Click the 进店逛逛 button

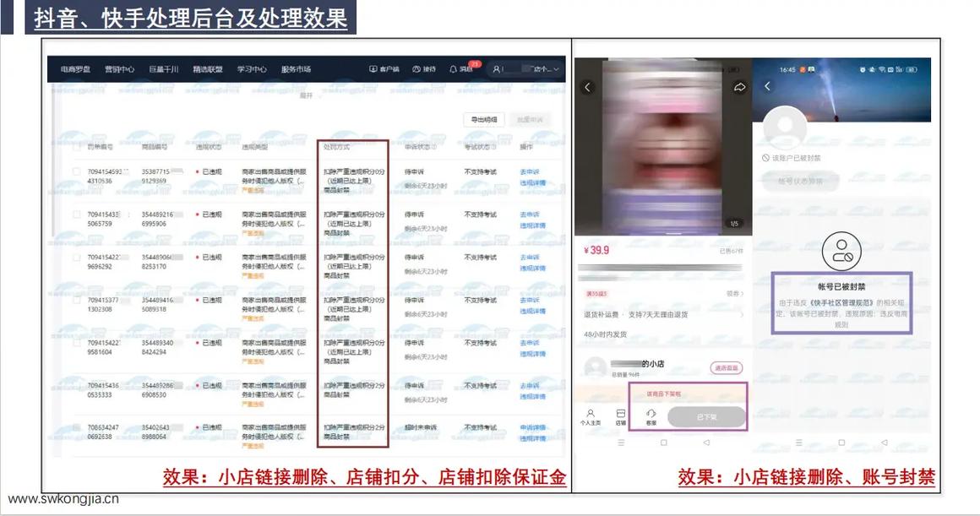click(x=727, y=368)
